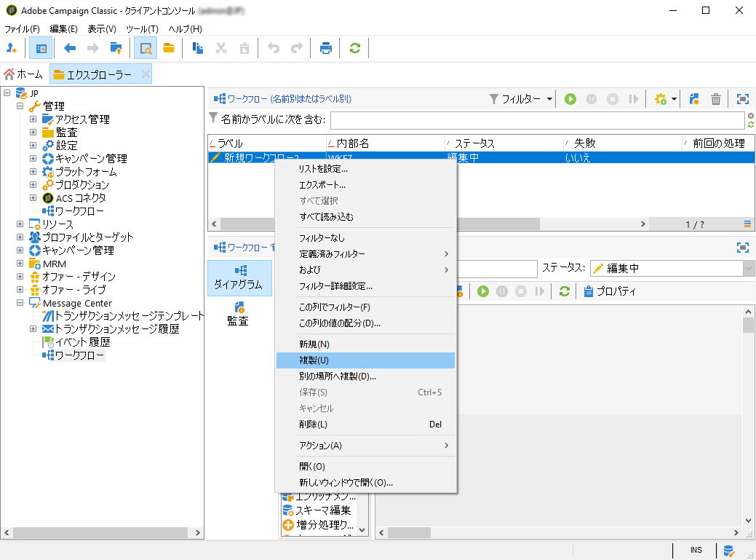Choose 新しいウィンドウで開く(O)... in context menu
The image size is (756, 560).
pos(365,483)
